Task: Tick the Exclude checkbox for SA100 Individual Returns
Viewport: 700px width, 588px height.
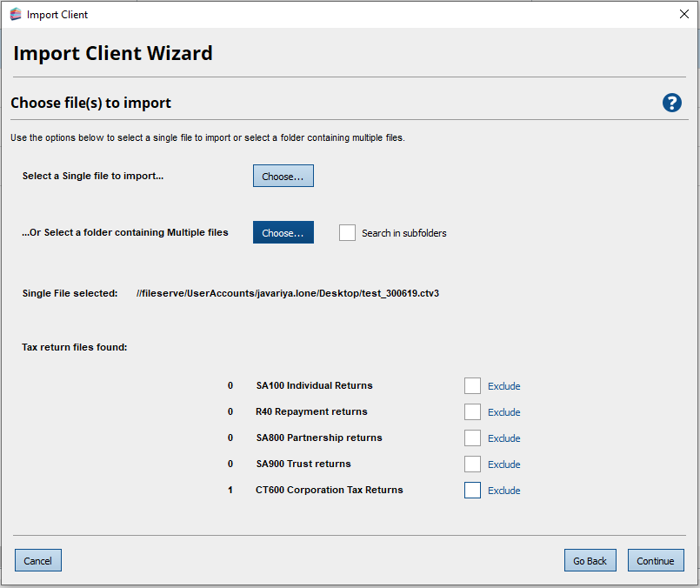Action: [x=472, y=386]
